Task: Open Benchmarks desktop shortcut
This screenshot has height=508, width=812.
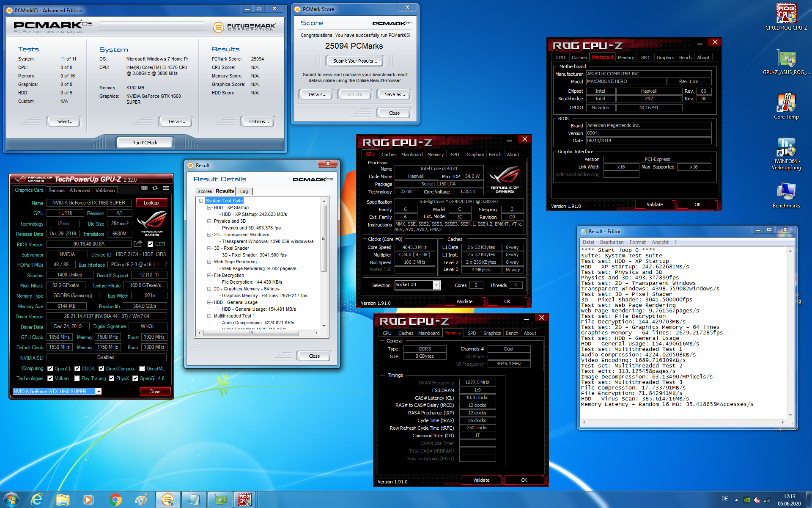Action: tap(786, 195)
